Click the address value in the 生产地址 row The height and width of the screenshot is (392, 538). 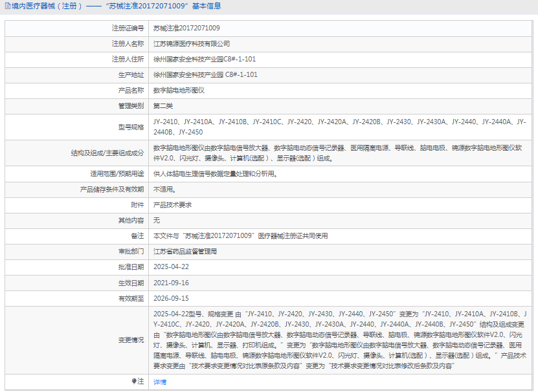(x=205, y=75)
